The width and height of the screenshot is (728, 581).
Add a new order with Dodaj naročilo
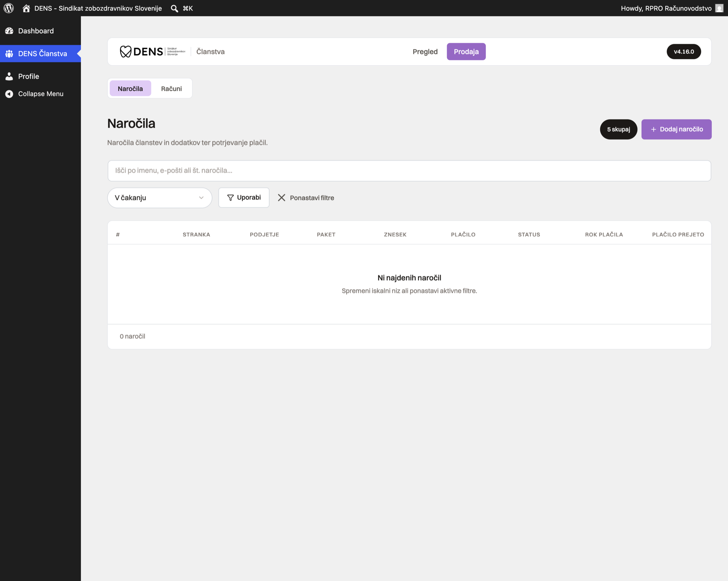click(x=676, y=129)
